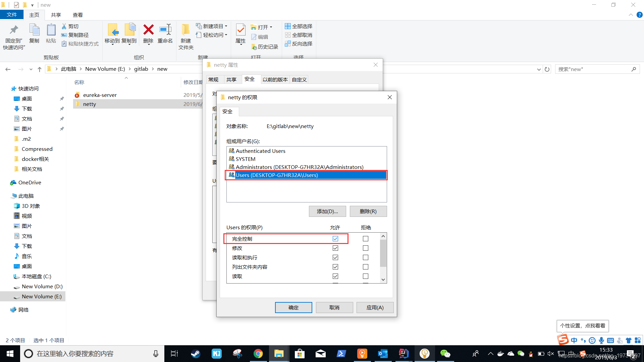Open WeChat from the taskbar
Screen dimensions: 644x362
445,354
